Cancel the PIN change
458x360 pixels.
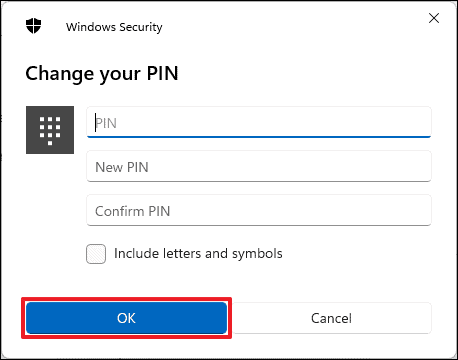pyautogui.click(x=331, y=318)
